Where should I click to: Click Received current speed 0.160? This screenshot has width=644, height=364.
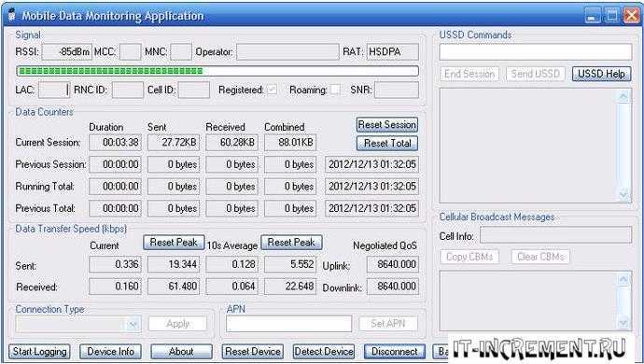pos(115,287)
